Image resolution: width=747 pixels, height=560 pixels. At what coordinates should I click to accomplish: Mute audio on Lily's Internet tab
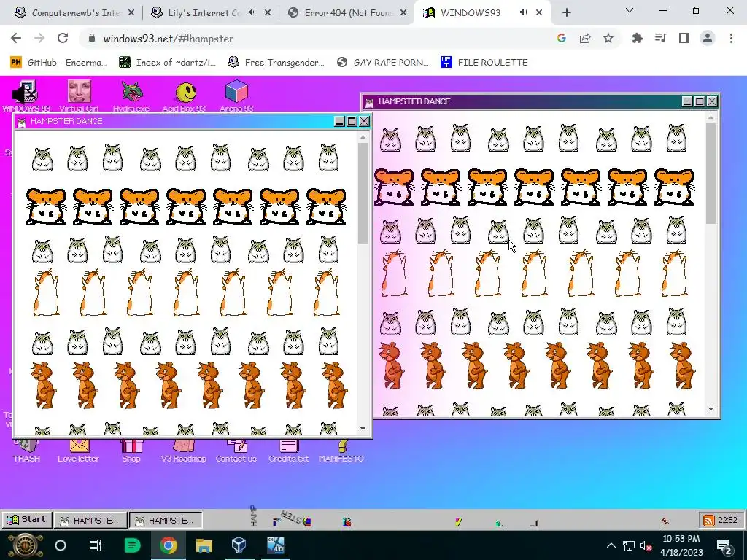[x=252, y=12]
